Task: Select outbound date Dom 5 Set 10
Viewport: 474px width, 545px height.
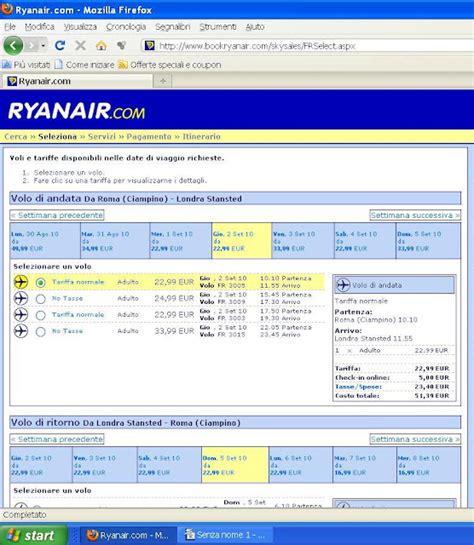Action: 428,241
